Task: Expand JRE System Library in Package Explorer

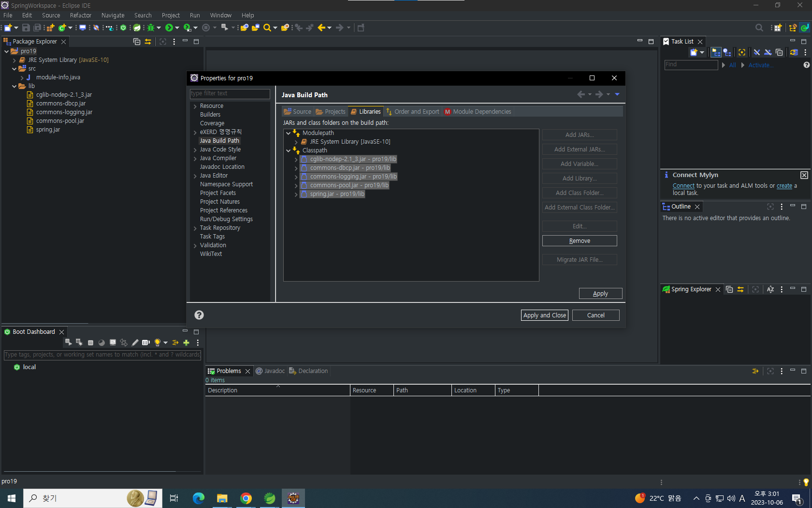Action: coord(14,60)
